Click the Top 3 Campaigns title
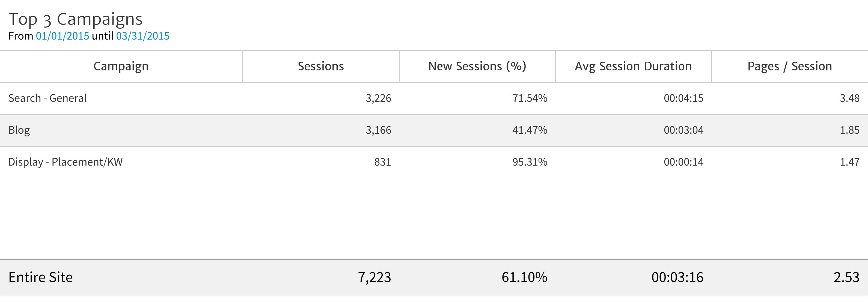Screen dimensions: 868x302 pos(76,19)
